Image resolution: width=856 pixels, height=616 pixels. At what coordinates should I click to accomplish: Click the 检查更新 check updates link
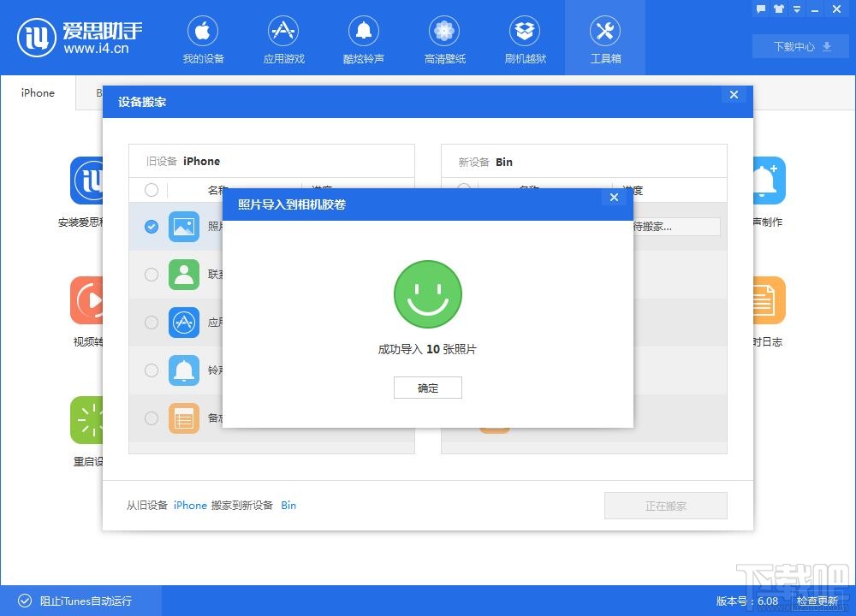[817, 601]
